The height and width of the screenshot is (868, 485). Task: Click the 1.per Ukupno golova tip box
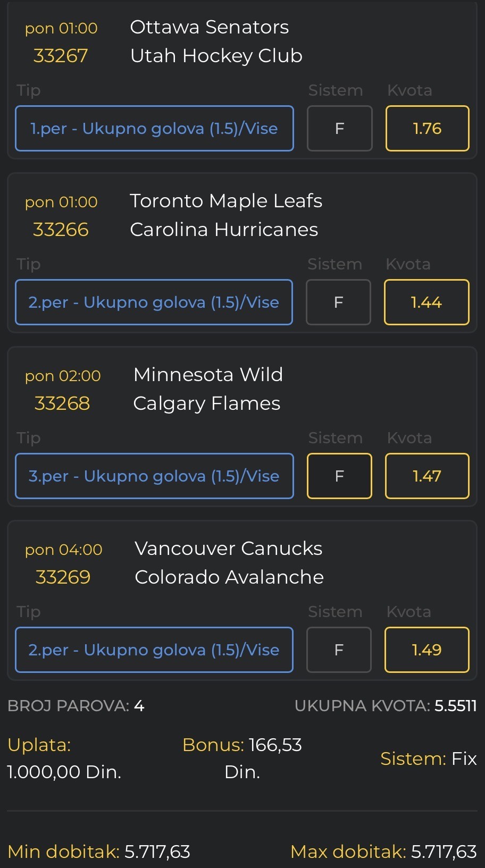click(x=154, y=129)
